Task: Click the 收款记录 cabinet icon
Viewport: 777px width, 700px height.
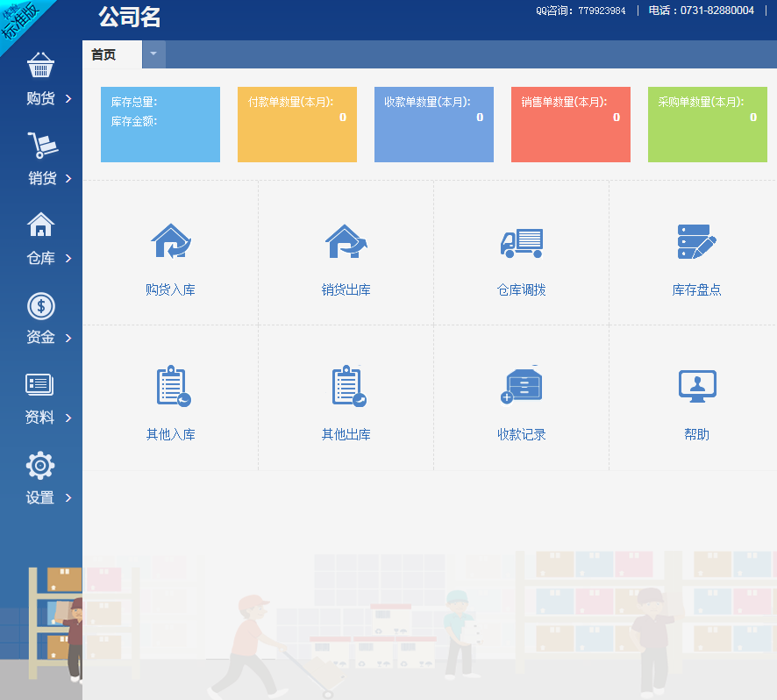Action: pos(521,386)
